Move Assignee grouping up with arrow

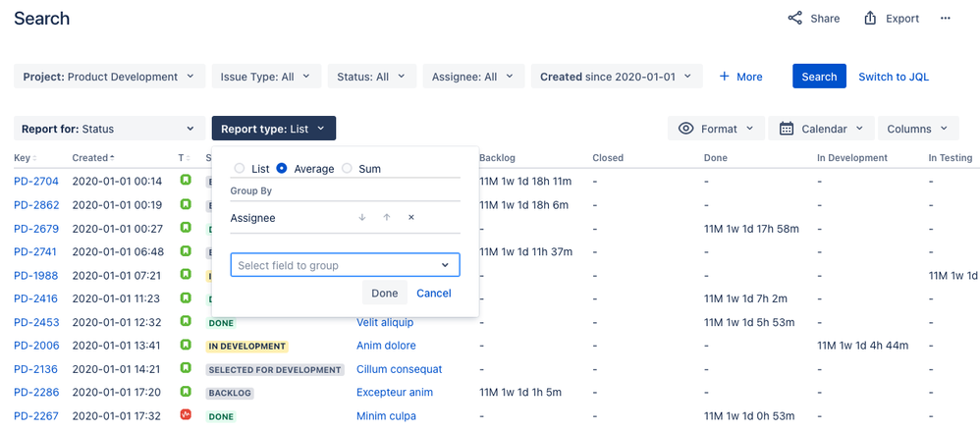[x=386, y=218]
